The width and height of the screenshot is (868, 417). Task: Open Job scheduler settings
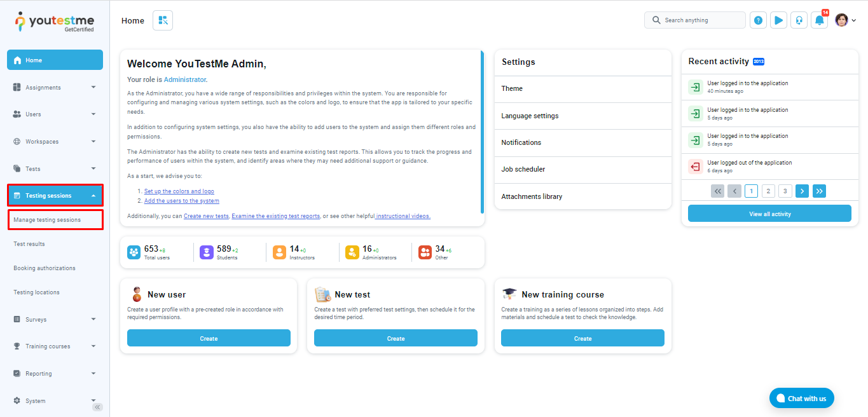pos(583,170)
